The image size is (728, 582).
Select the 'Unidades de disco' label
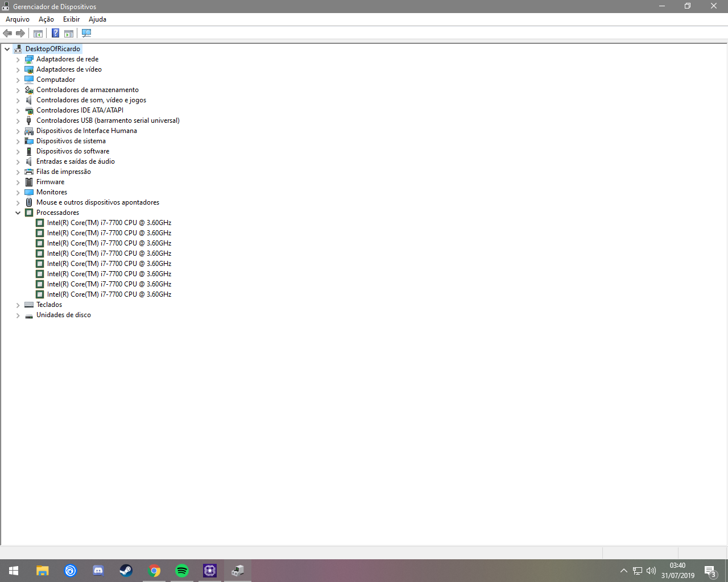pyautogui.click(x=64, y=315)
